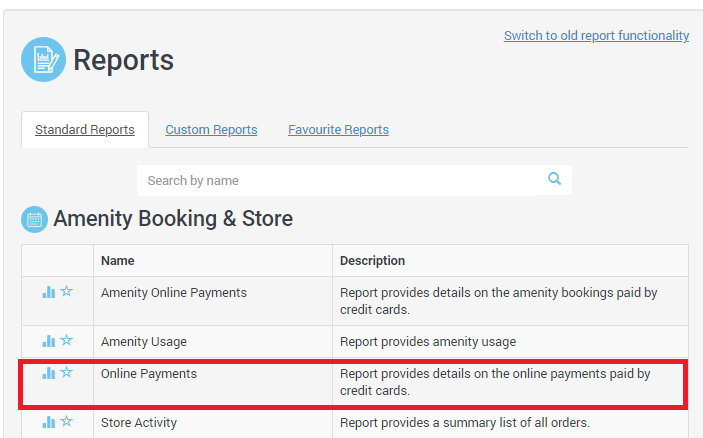Click the Description column header
This screenshot has width=703, height=438.
click(x=372, y=260)
